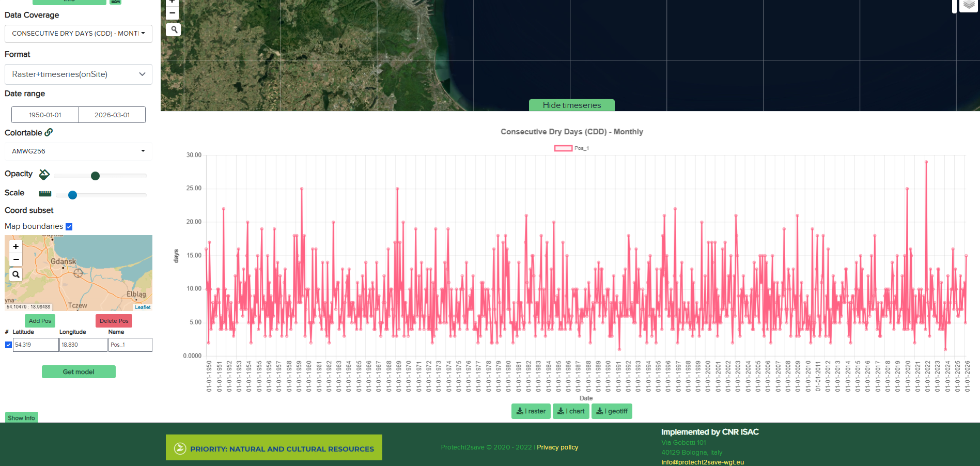Edit the Latitude input field
The width and height of the screenshot is (980, 466).
35,345
